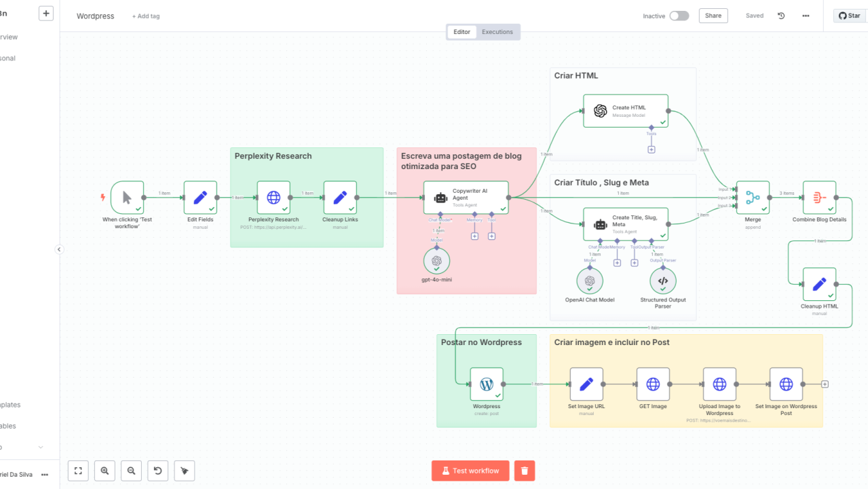
Task: Open the Merge node
Action: (753, 198)
